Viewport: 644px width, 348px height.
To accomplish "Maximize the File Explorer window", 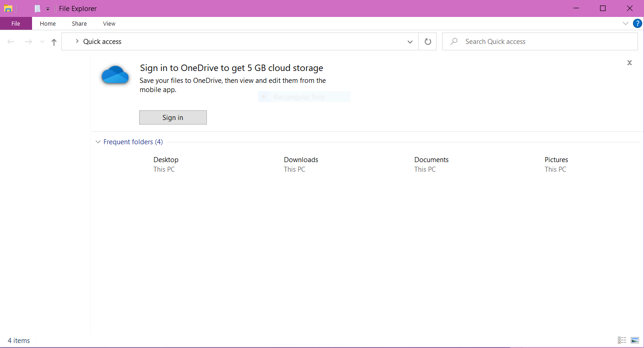I will [603, 8].
